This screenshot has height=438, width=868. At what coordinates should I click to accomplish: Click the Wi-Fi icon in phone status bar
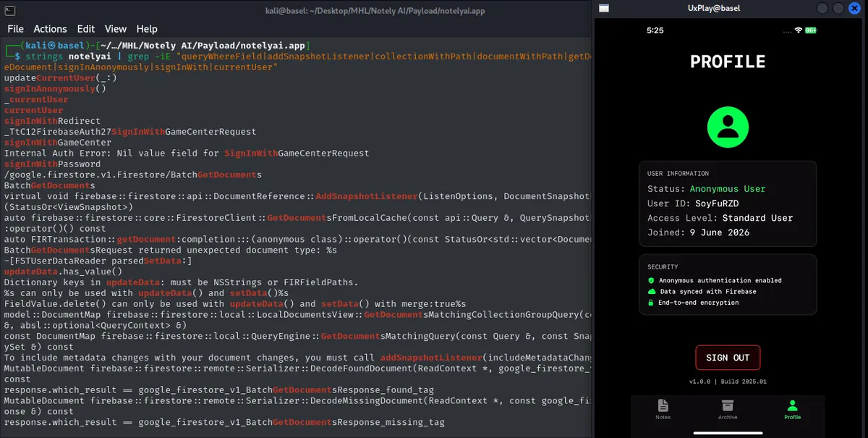(799, 30)
